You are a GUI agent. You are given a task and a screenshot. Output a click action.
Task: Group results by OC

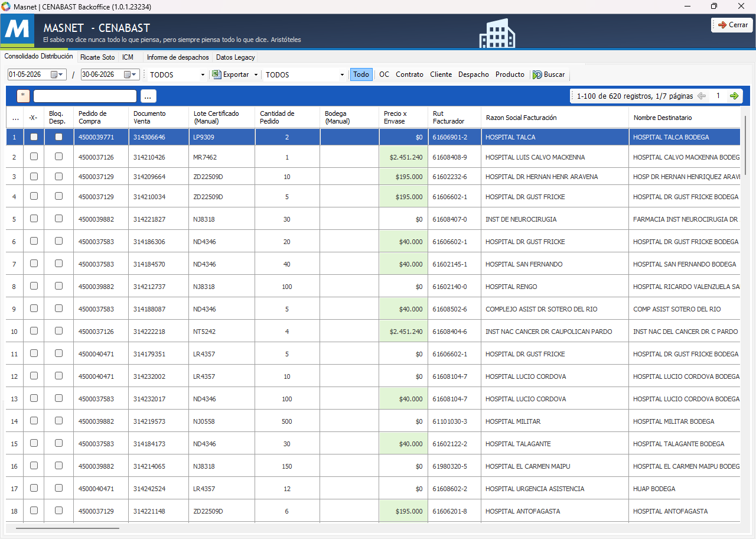coord(384,74)
